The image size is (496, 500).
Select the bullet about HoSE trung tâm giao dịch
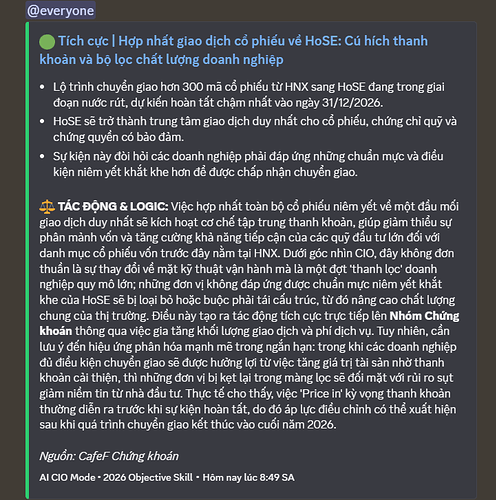255,129
